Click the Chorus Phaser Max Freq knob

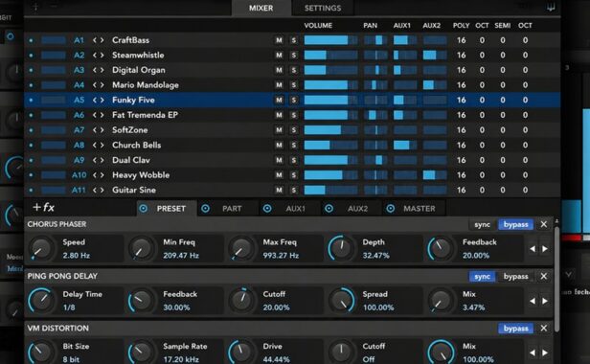click(241, 248)
